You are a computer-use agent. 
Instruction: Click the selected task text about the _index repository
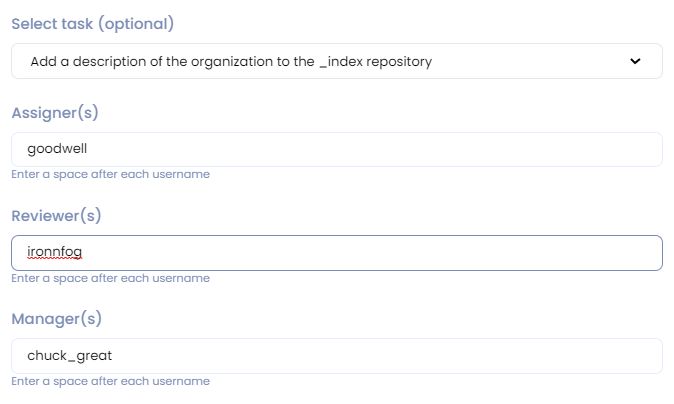pyautogui.click(x=231, y=61)
